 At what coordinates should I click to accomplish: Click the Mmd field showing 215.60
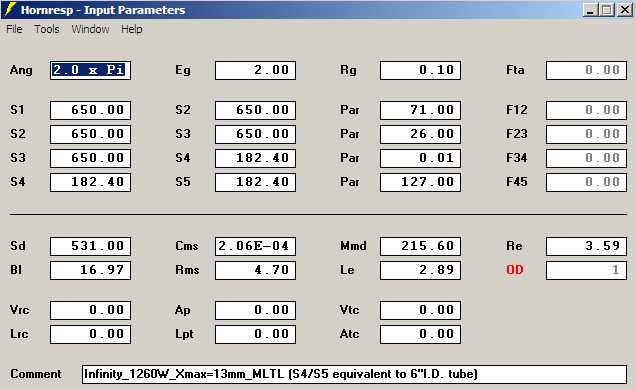[421, 246]
